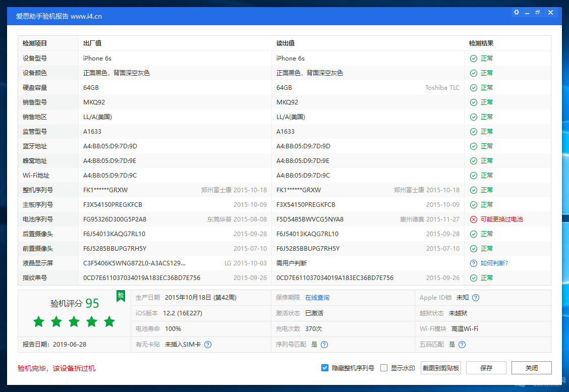
Task: Click 生产日期 2015年10月18日 value
Action: coord(201,298)
